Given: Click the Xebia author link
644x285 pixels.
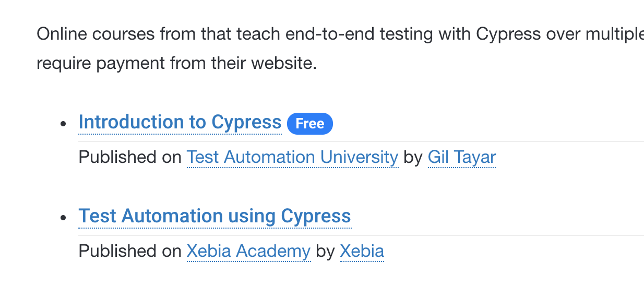Looking at the screenshot, I should pos(362,251).
